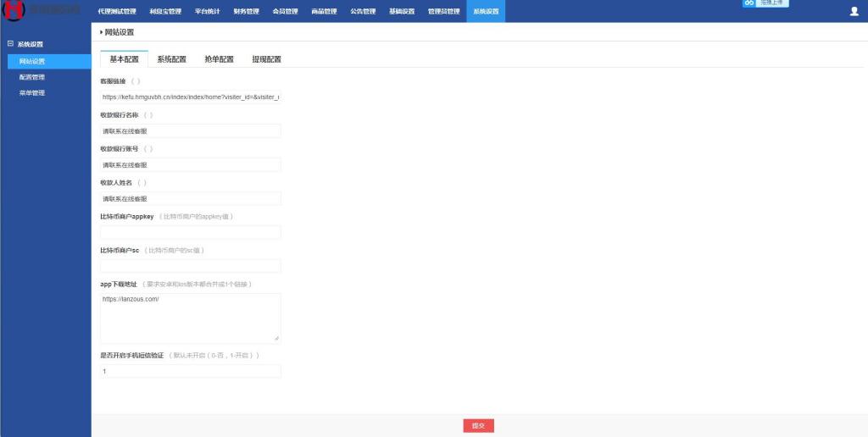Open the 平台统计 top menu
This screenshot has height=437, width=868.
pos(208,12)
